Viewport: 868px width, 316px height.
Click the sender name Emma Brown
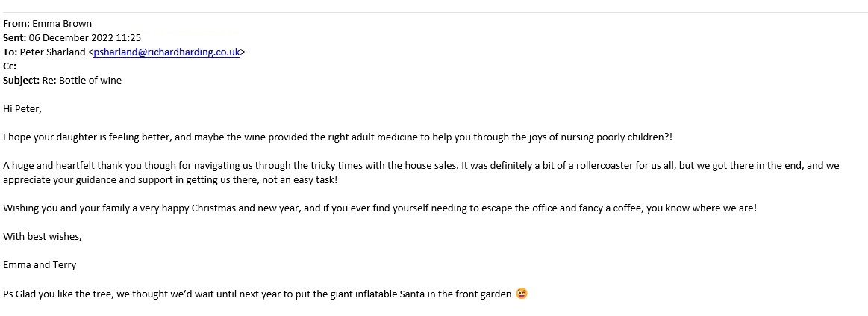coord(62,24)
